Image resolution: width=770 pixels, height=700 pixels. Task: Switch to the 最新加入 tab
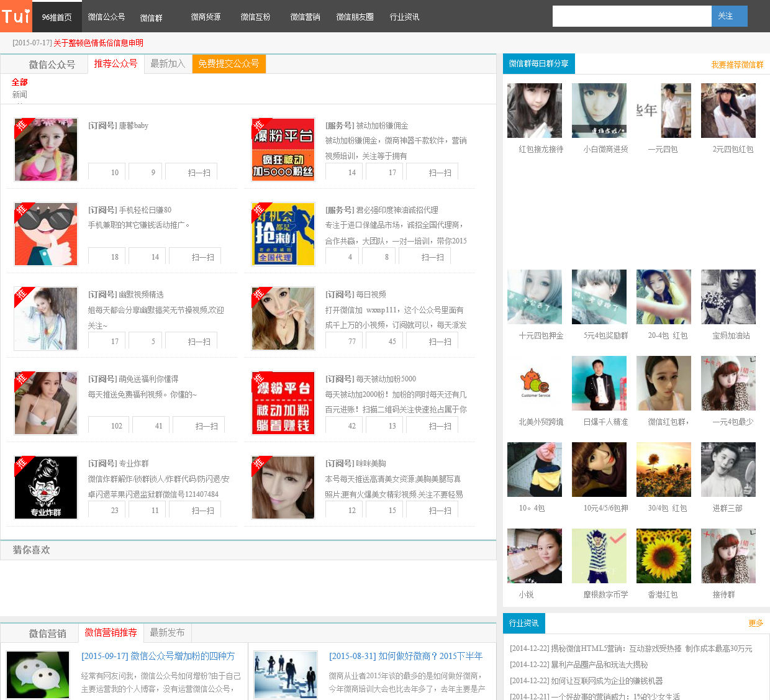click(168, 63)
